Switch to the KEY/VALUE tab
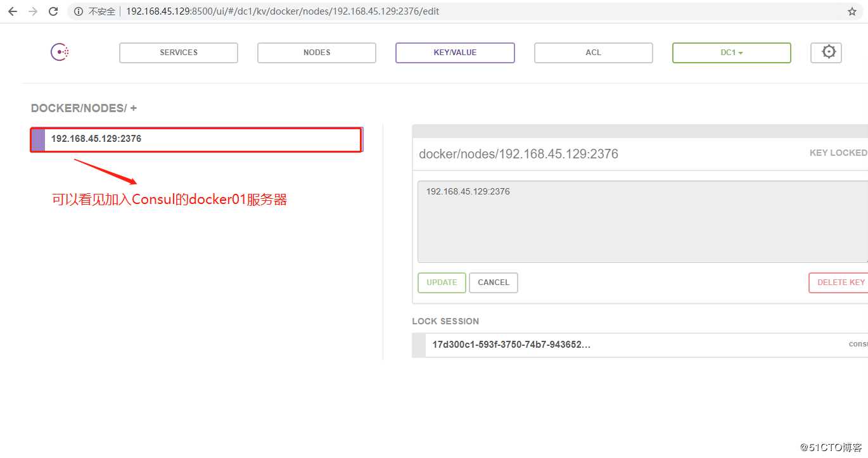868x458 pixels. 455,53
